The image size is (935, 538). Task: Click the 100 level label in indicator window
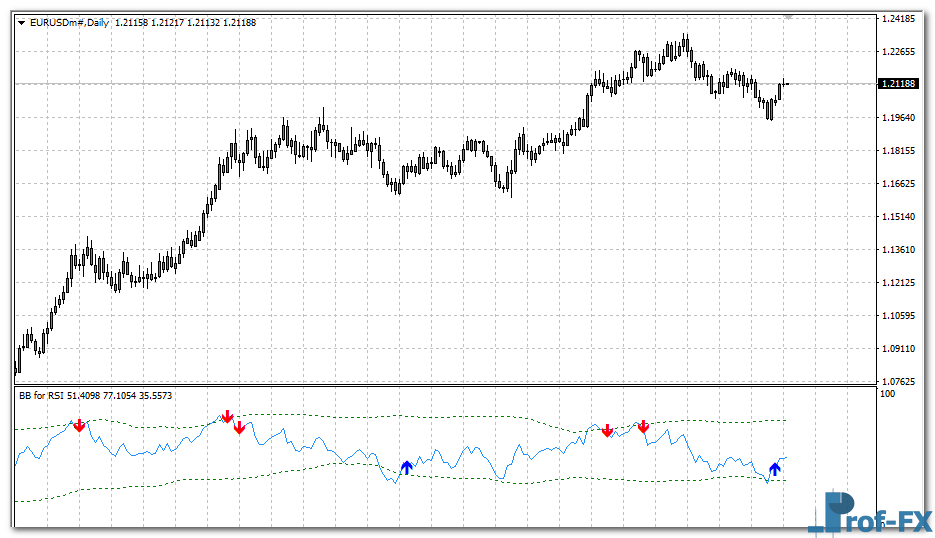[x=886, y=395]
